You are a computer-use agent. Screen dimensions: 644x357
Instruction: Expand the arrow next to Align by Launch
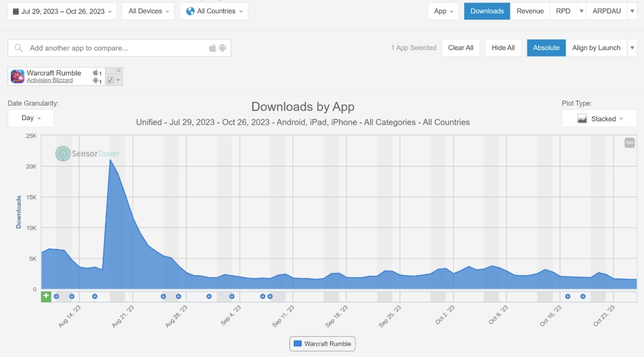point(632,48)
